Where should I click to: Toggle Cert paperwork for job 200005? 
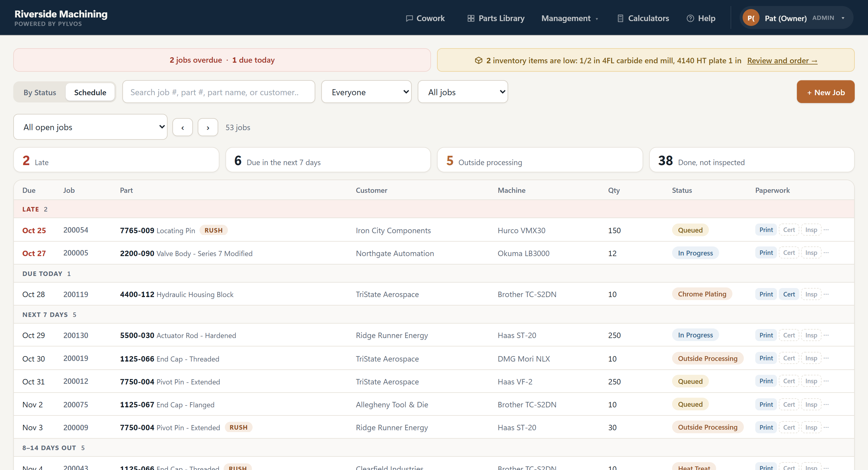789,253
